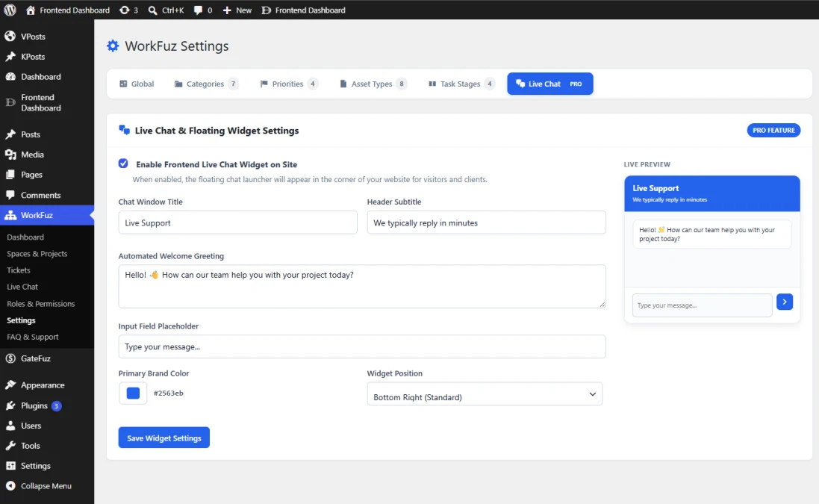Toggle Enable Frontend Live Chat Widget checkbox
Viewport: 819px width, 504px height.
pyautogui.click(x=123, y=164)
